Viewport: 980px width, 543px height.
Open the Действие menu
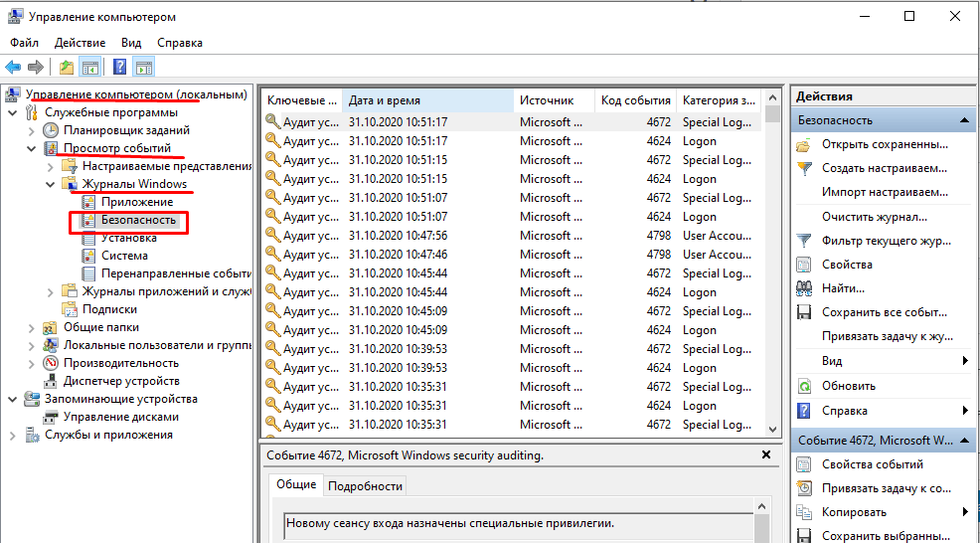[80, 43]
